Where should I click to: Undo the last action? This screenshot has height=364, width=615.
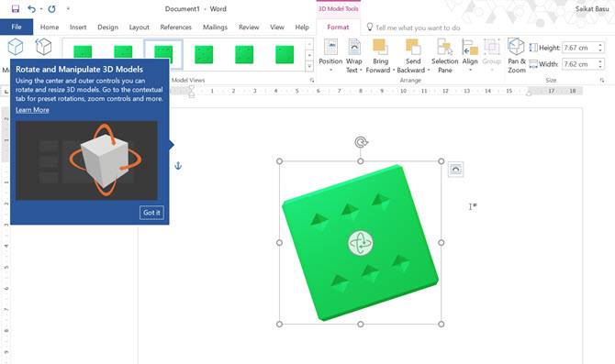31,8
